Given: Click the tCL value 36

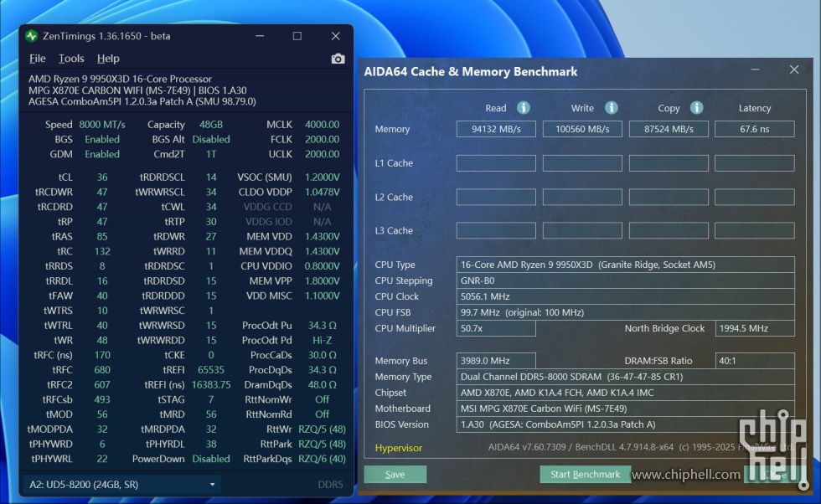Looking at the screenshot, I should tap(102, 177).
